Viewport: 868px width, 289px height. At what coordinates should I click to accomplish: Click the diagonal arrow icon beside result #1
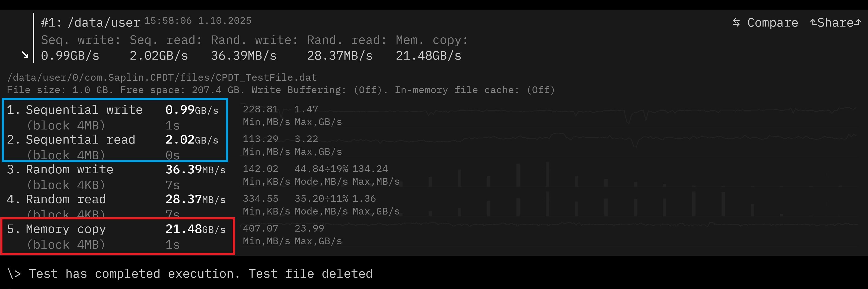25,55
